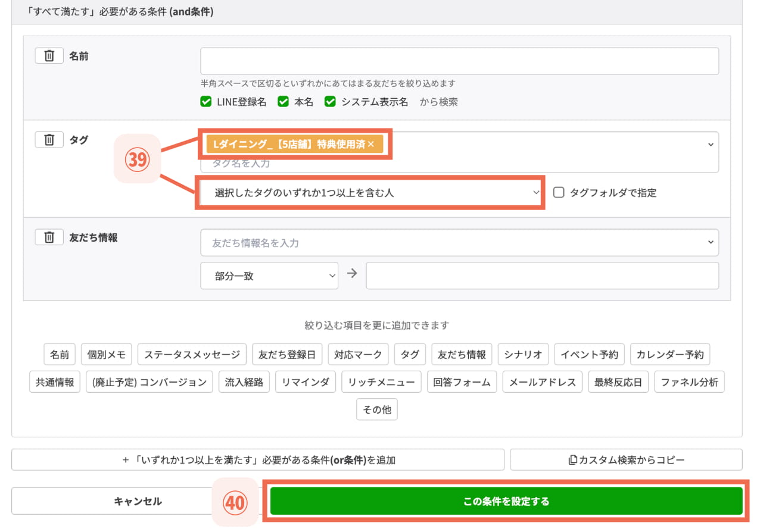Uncheck the 本名 checkbox
Image resolution: width=760 pixels, height=532 pixels.
283,102
